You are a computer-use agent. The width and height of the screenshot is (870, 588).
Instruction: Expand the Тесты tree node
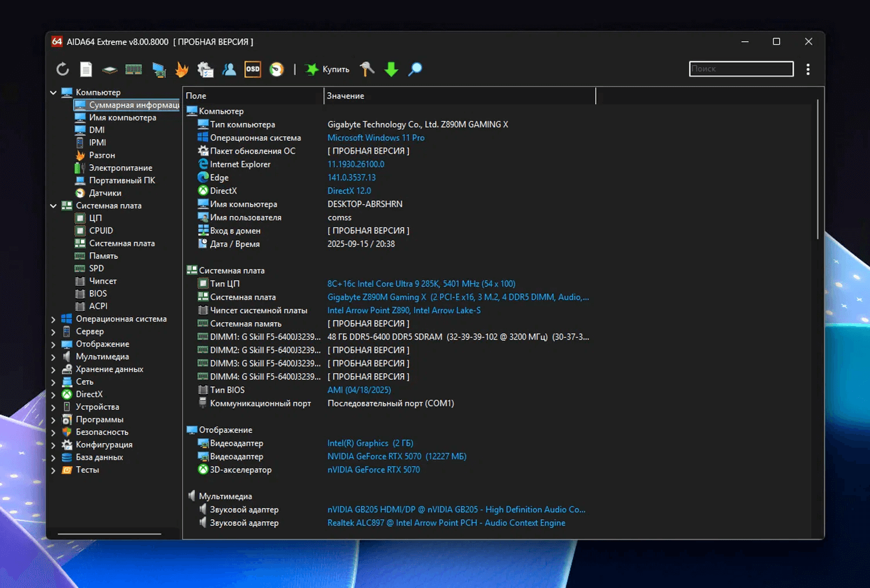click(53, 470)
